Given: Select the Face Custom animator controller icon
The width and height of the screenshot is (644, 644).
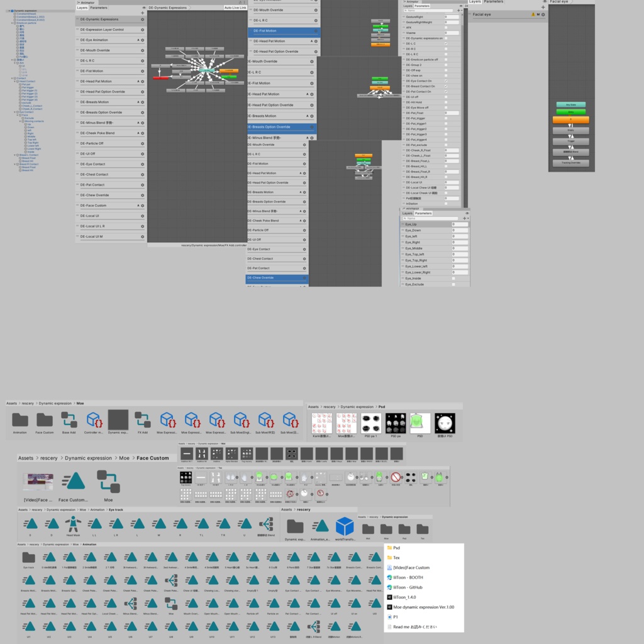Looking at the screenshot, I should 72,481.
